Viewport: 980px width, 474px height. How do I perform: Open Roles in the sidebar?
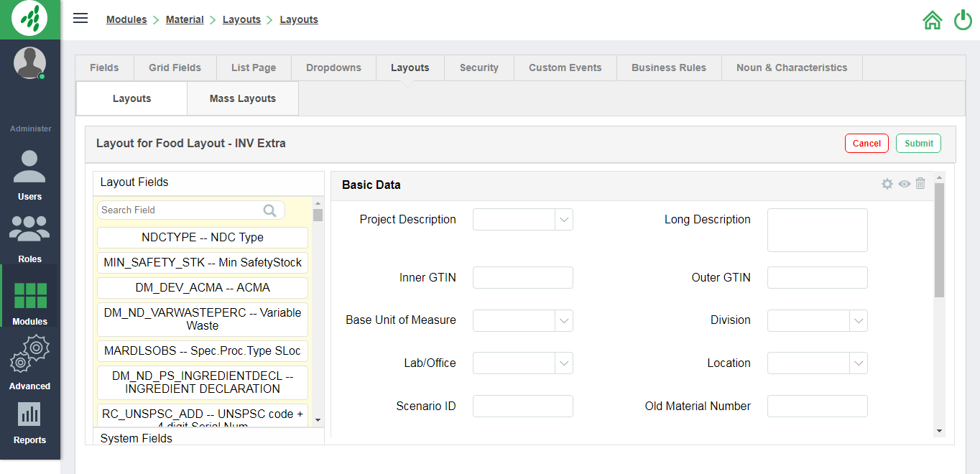coord(29,238)
